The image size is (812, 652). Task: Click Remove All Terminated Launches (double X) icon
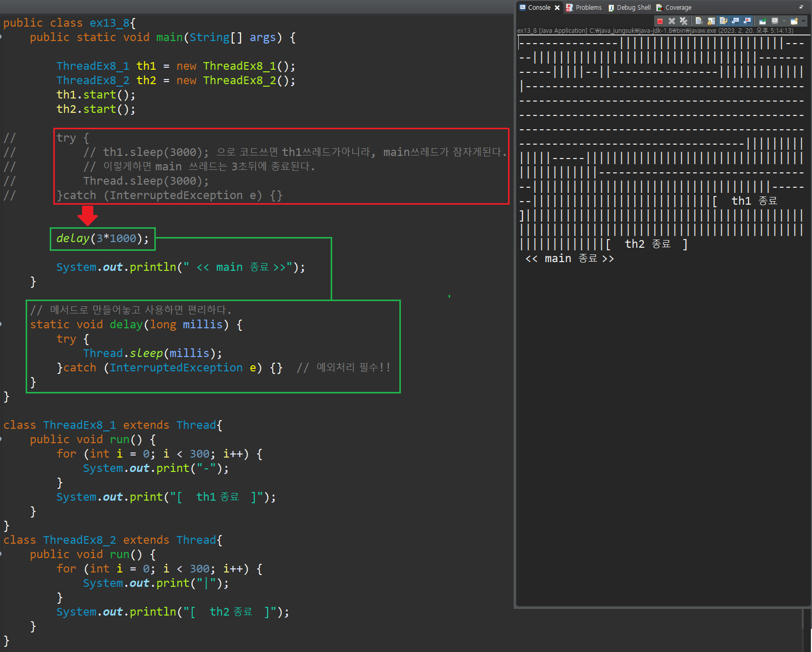coord(683,21)
